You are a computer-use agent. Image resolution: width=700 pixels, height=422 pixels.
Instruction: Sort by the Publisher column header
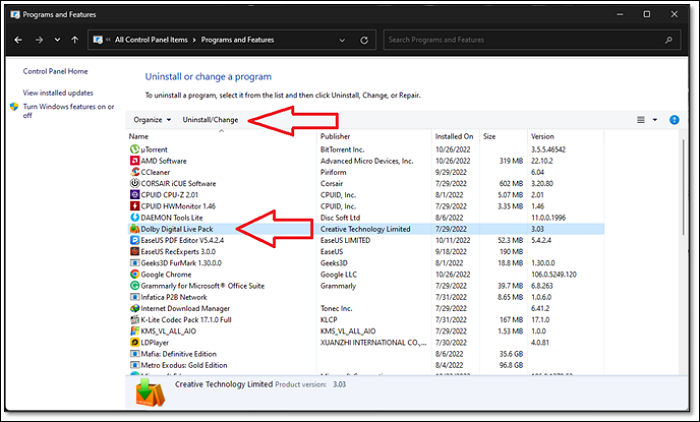click(374, 136)
